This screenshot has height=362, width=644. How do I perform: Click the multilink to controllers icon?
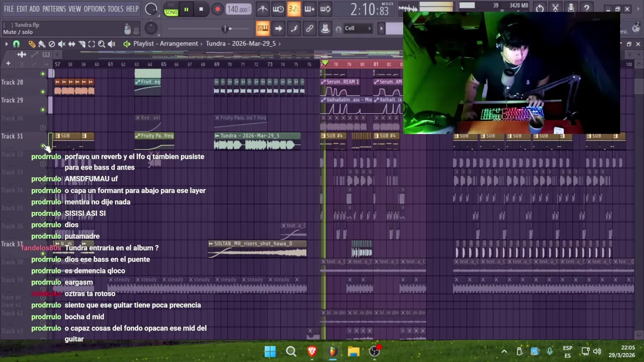coord(325,28)
